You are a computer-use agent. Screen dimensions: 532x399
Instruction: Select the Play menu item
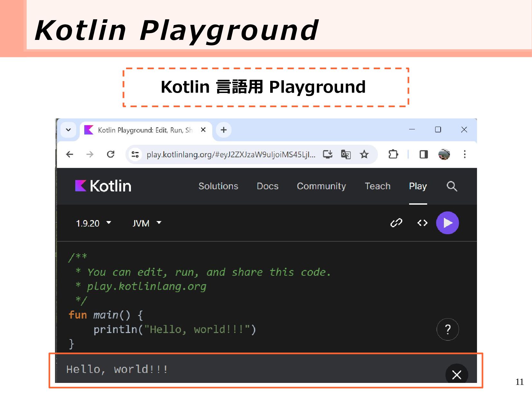click(418, 186)
